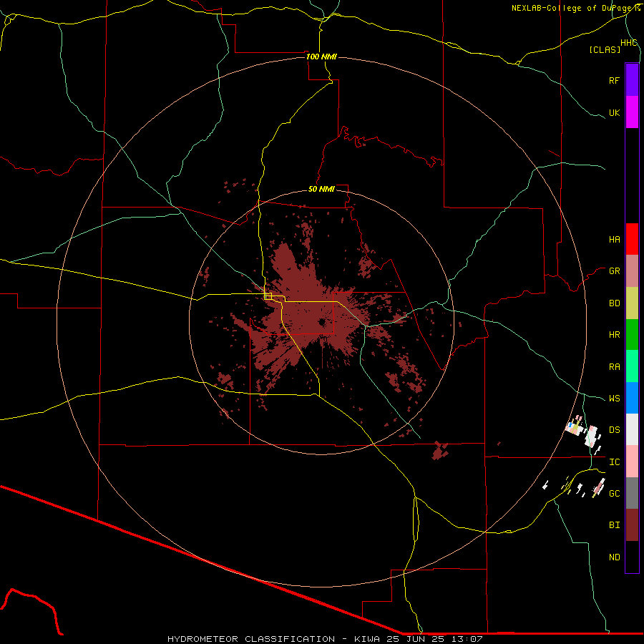Click the black radar site dot at the center of the echoes
The height and width of the screenshot is (644, 644).
tap(321, 322)
